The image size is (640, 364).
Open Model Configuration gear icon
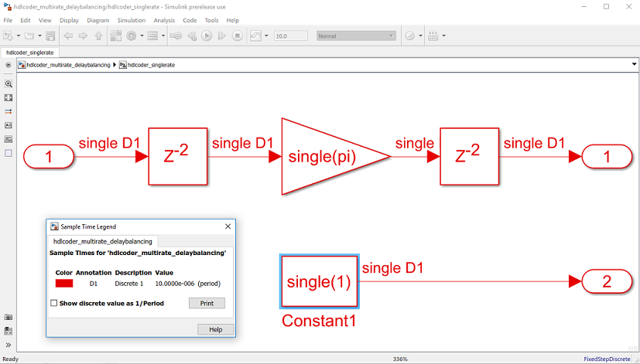131,36
